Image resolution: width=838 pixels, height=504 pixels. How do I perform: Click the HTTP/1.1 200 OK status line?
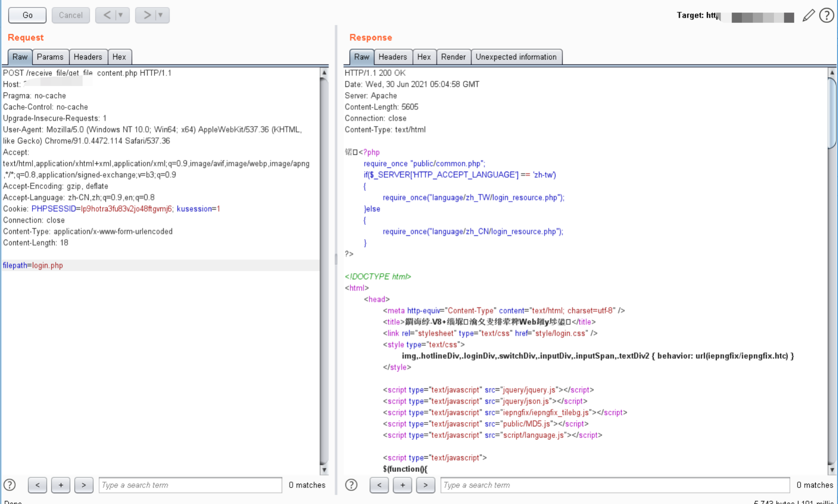(x=375, y=73)
